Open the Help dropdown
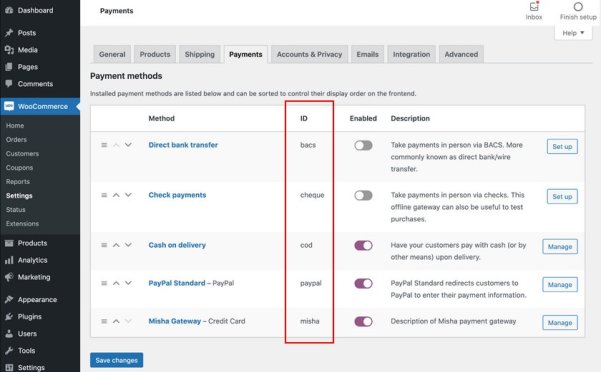The image size is (601, 372). click(573, 33)
